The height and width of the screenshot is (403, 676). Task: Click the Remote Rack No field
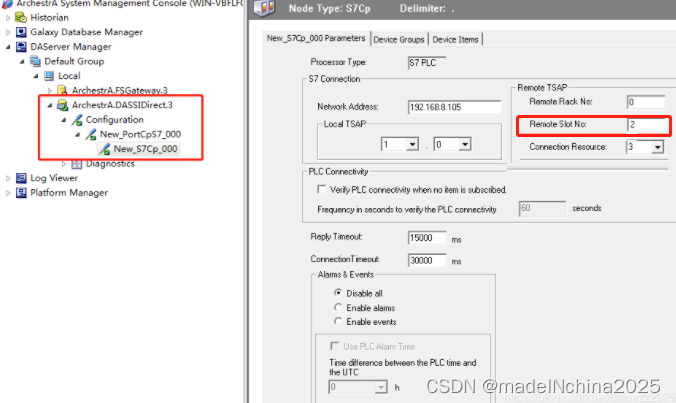pyautogui.click(x=646, y=102)
